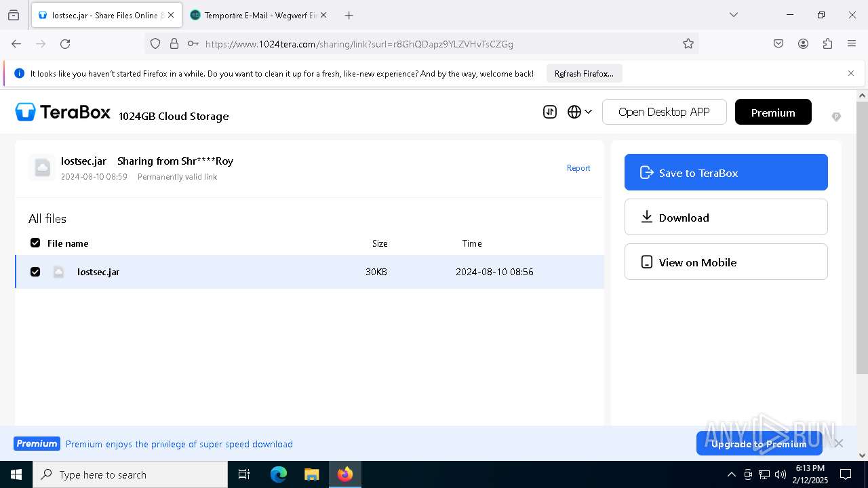Image resolution: width=868 pixels, height=488 pixels.
Task: Uncheck the lostsec.jar row checkbox
Action: pos(35,272)
